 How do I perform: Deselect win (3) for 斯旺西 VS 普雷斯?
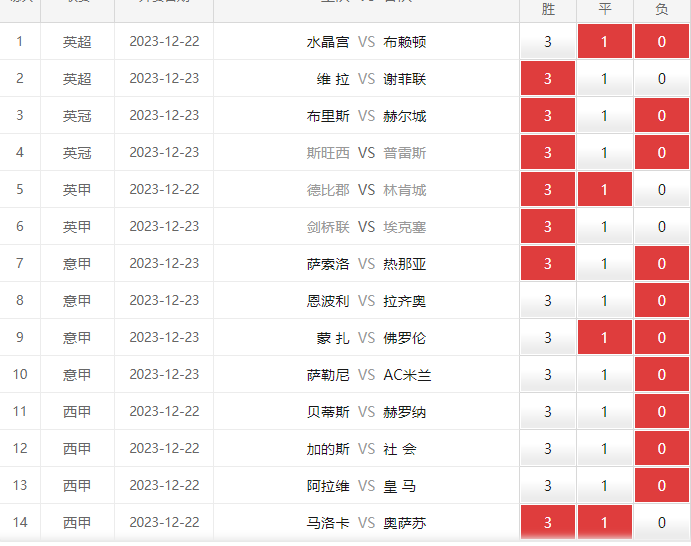tap(548, 152)
